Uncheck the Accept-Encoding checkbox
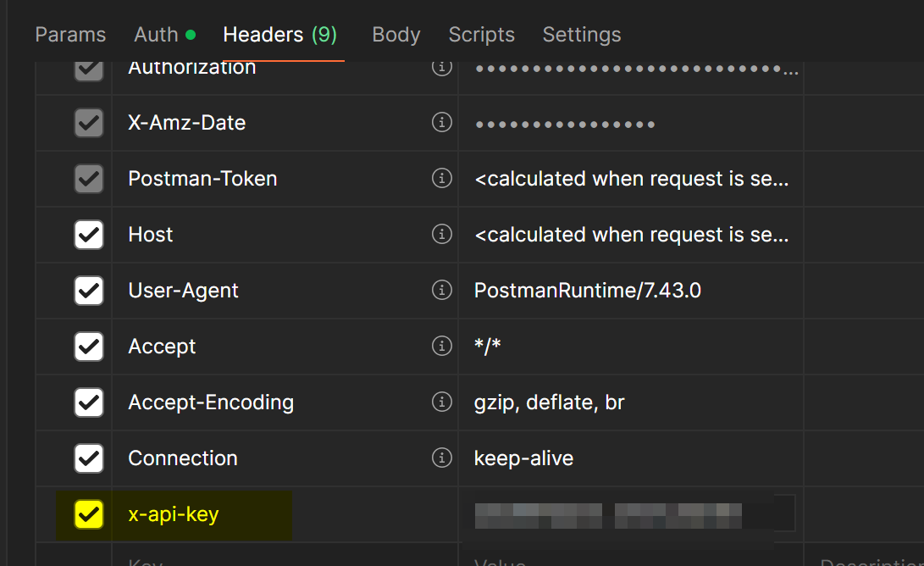Viewport: 924px width, 566px height. (x=89, y=402)
